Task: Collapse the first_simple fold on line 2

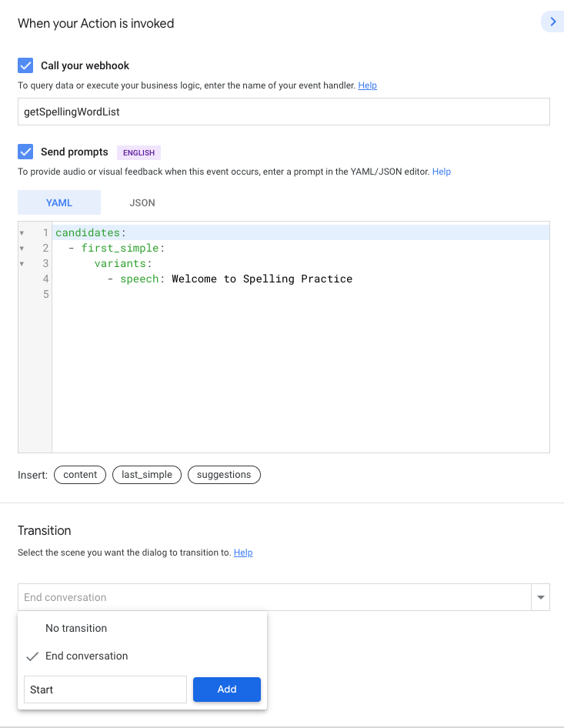Action: 22,248
